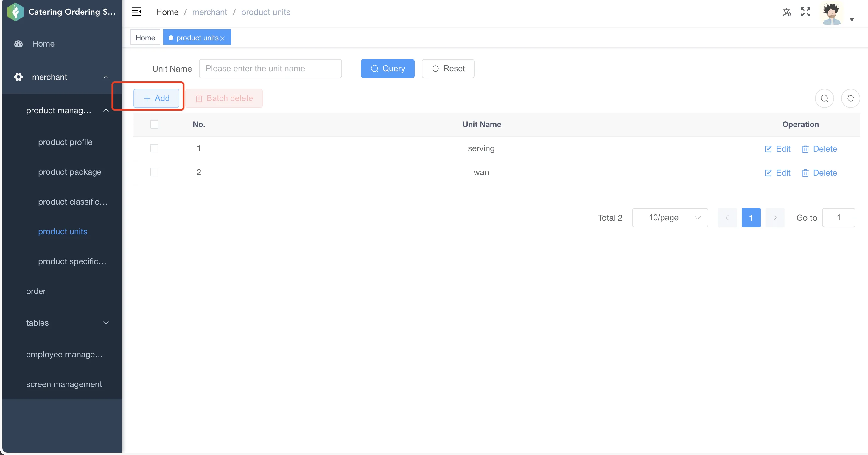Select page 1 in pagination
This screenshot has height=455, width=868.
[x=751, y=218]
